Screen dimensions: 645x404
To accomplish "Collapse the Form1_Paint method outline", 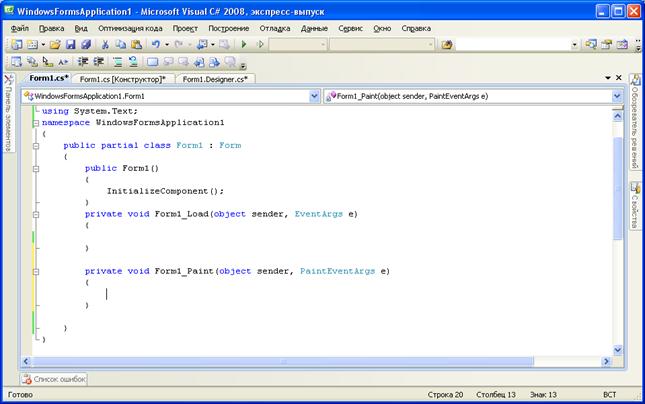I will point(36,270).
